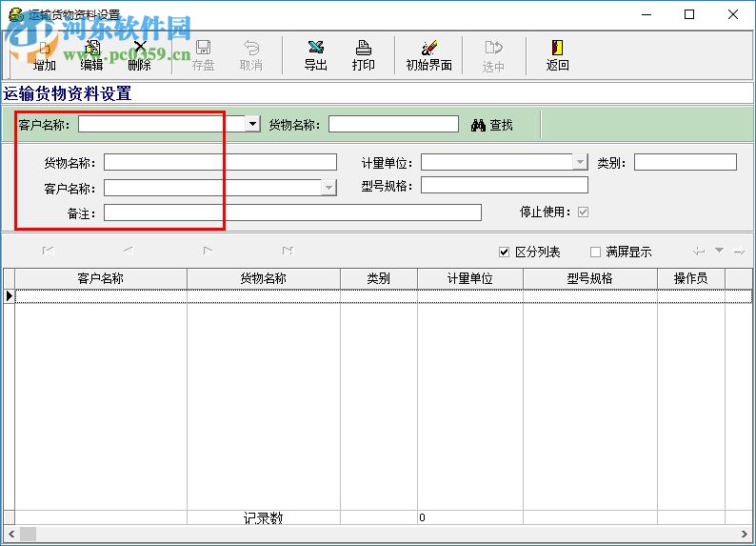
Task: Toggle the 停止使用 checkbox
Action: click(583, 212)
